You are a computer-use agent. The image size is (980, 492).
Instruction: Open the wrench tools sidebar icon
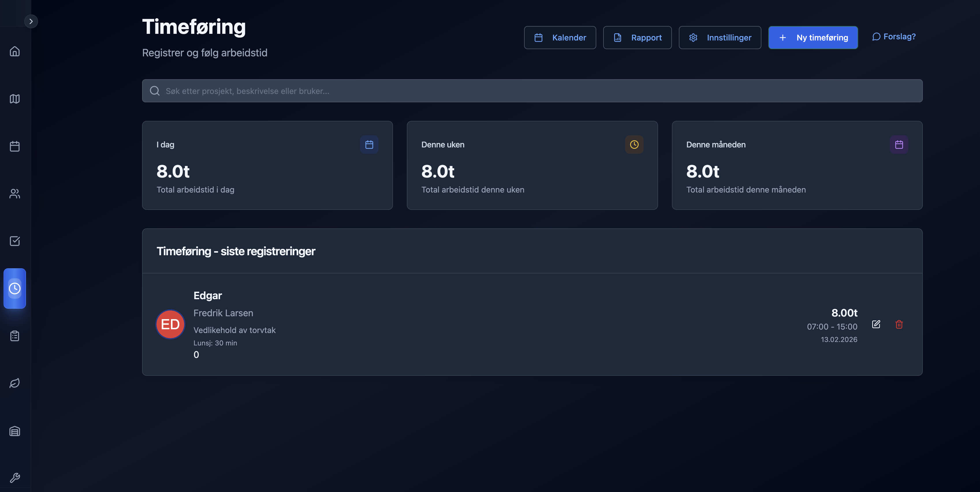coord(14,478)
